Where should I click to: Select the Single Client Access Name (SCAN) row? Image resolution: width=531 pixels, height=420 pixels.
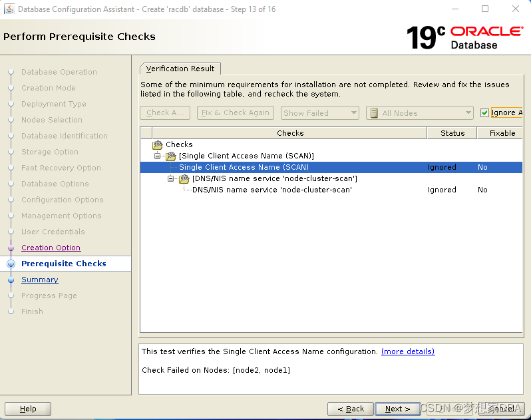331,167
